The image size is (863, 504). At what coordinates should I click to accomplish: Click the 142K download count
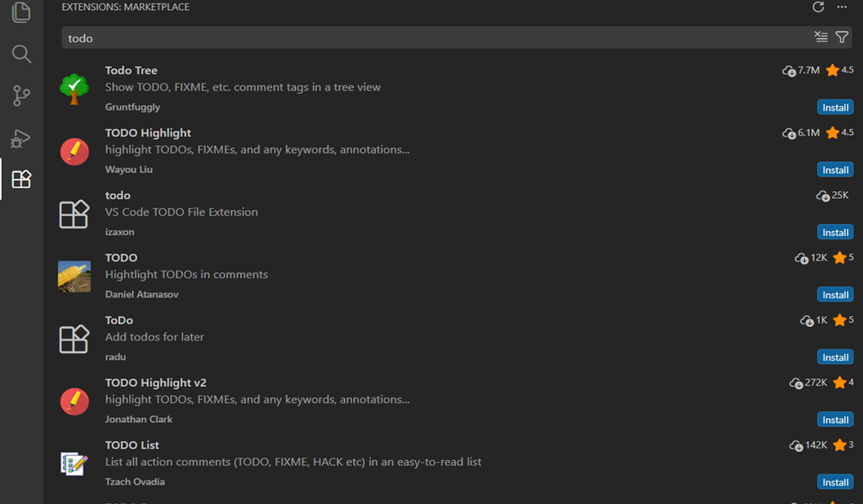pos(808,445)
